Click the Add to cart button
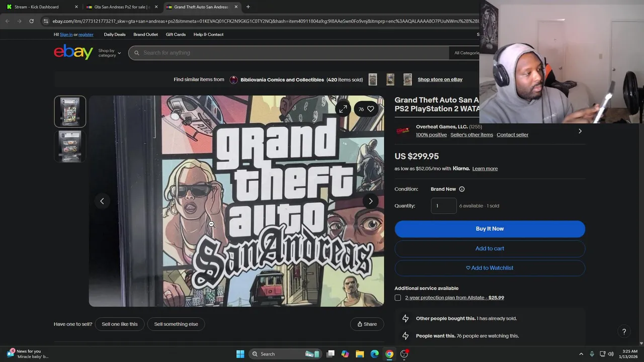 490,248
